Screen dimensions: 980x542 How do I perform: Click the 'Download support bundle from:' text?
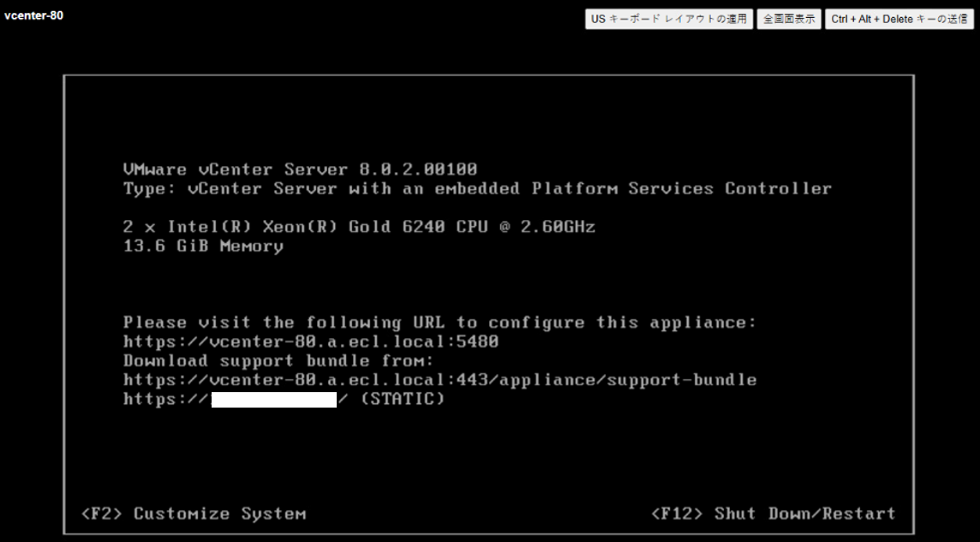pos(278,361)
